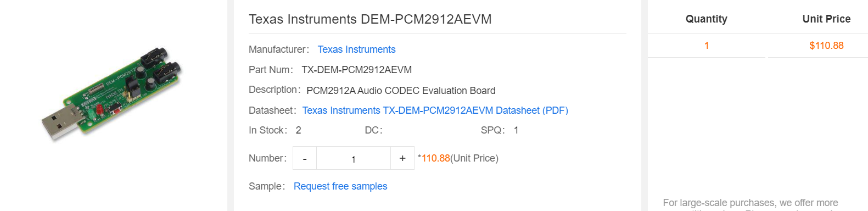Click the part number TX-DEM-PCM2912AEVM text

point(356,70)
